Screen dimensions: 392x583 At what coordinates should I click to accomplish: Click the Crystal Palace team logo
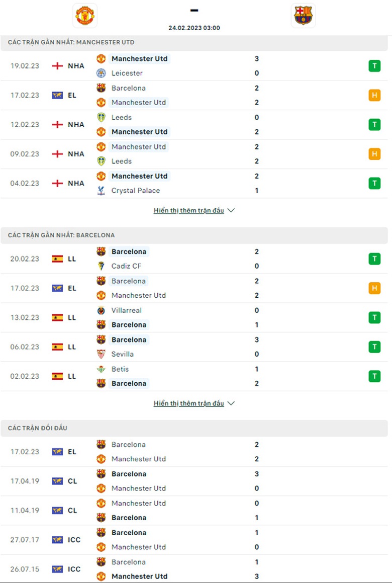101,191
